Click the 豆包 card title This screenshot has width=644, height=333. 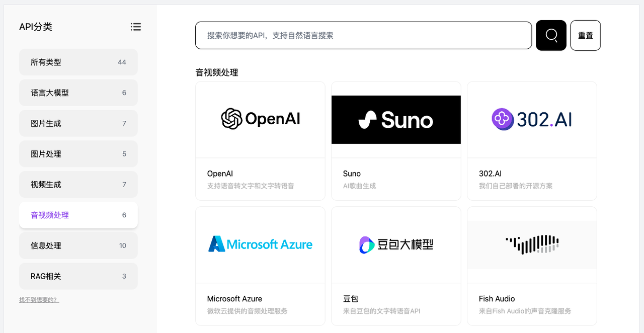coord(351,299)
